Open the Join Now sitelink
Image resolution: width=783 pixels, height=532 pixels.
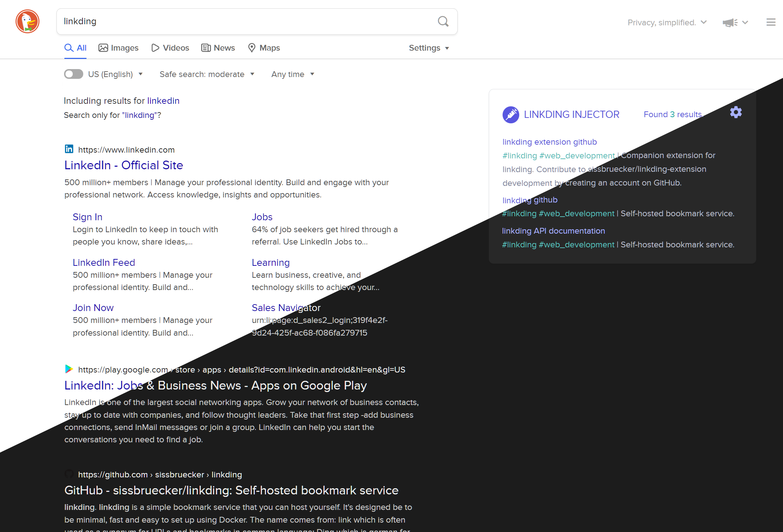pyautogui.click(x=93, y=308)
